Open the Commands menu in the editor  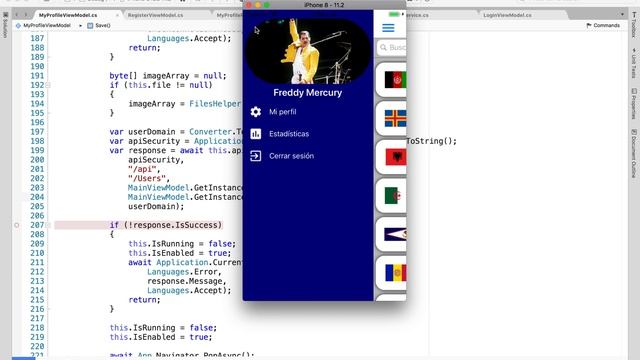pyautogui.click(x=603, y=25)
